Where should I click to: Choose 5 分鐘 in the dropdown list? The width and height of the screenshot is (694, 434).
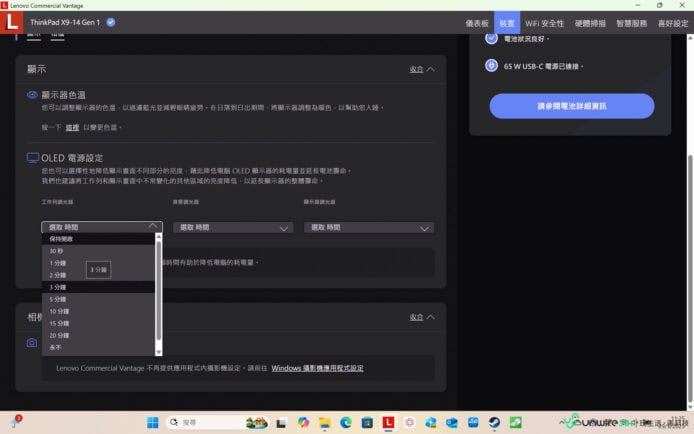(98, 299)
